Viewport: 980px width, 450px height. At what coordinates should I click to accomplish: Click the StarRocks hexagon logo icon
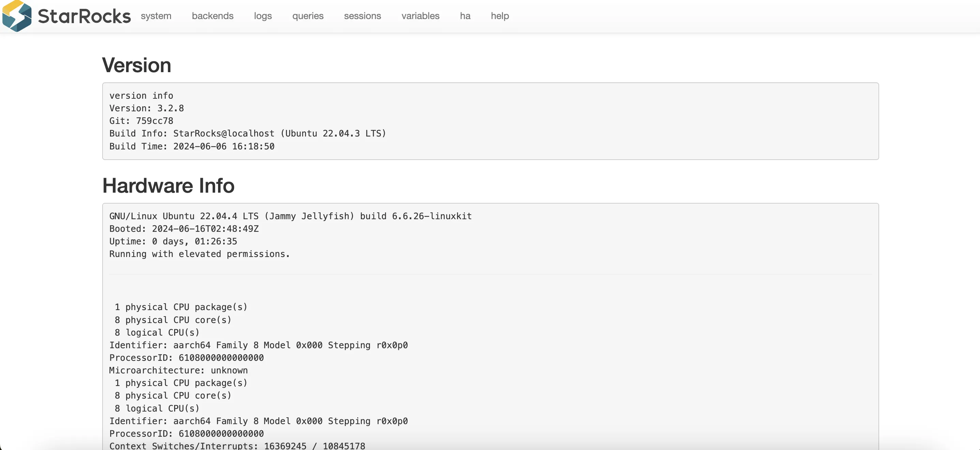(17, 16)
